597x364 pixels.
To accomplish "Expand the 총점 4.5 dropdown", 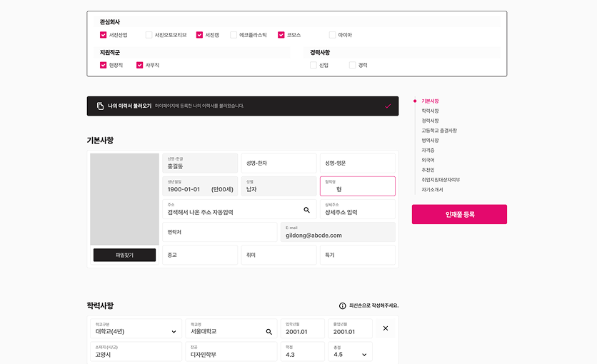I will click(364, 355).
